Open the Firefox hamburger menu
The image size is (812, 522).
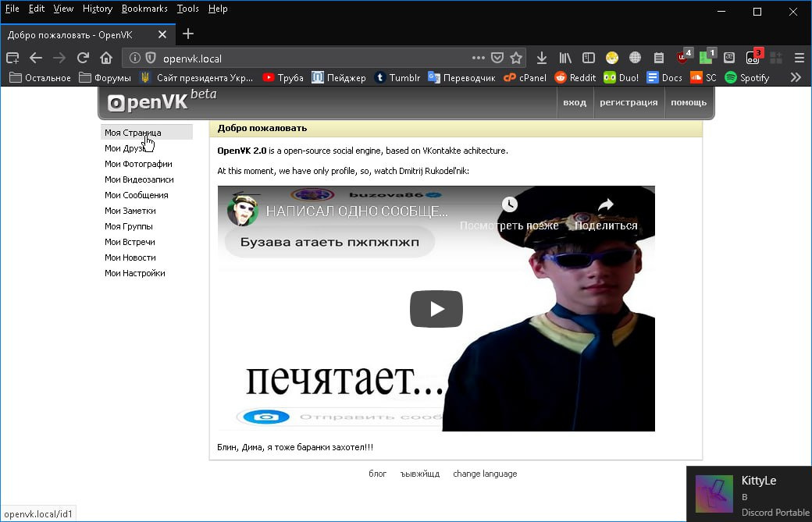pyautogui.click(x=799, y=58)
